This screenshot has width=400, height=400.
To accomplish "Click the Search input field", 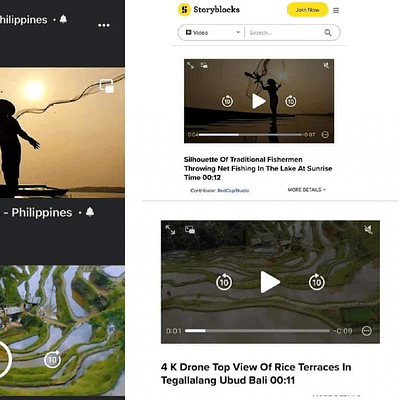I will coord(285,33).
